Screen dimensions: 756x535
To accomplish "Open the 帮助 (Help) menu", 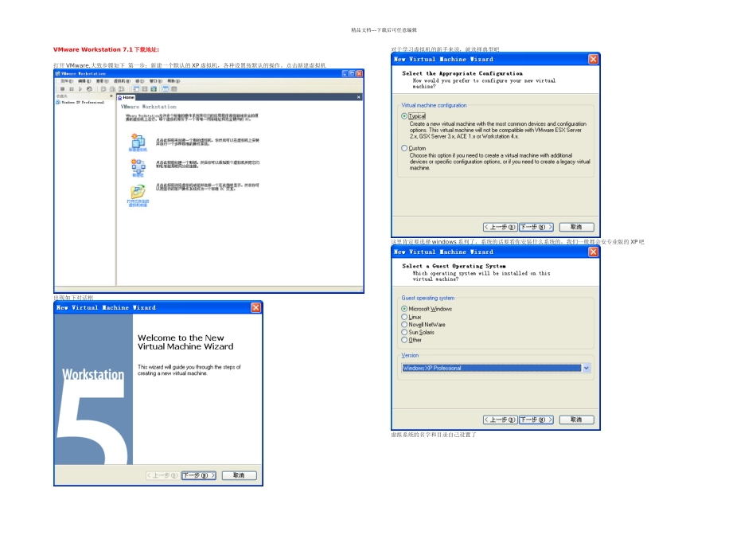I will click(173, 81).
